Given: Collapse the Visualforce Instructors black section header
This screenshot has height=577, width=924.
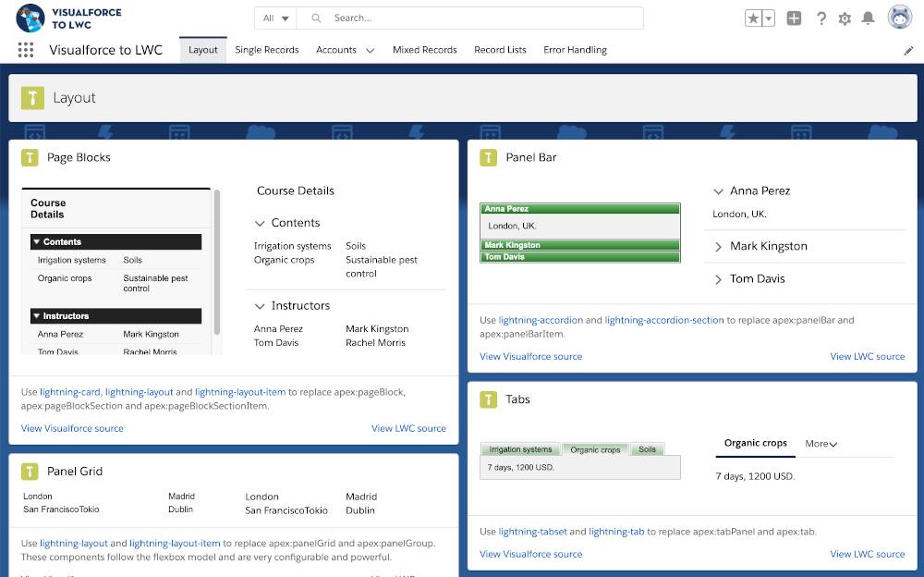Looking at the screenshot, I should [x=115, y=316].
